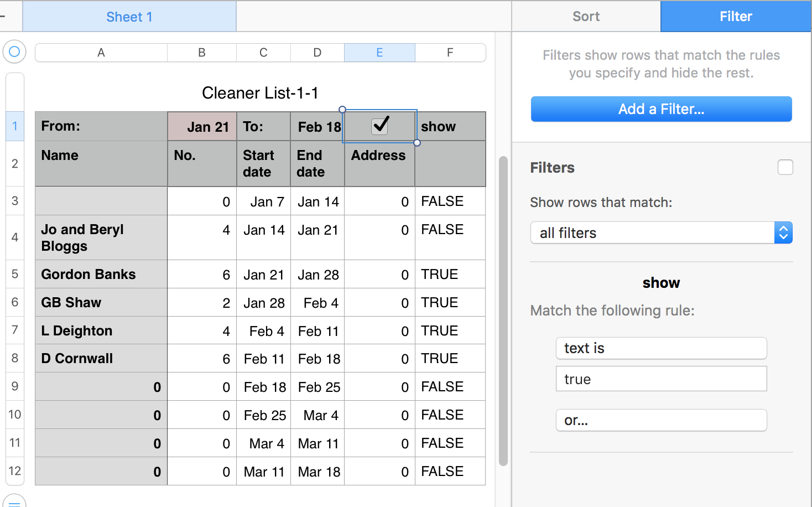Screen dimensions: 812x507
Task: Enable the Filters checkbox
Action: click(785, 167)
